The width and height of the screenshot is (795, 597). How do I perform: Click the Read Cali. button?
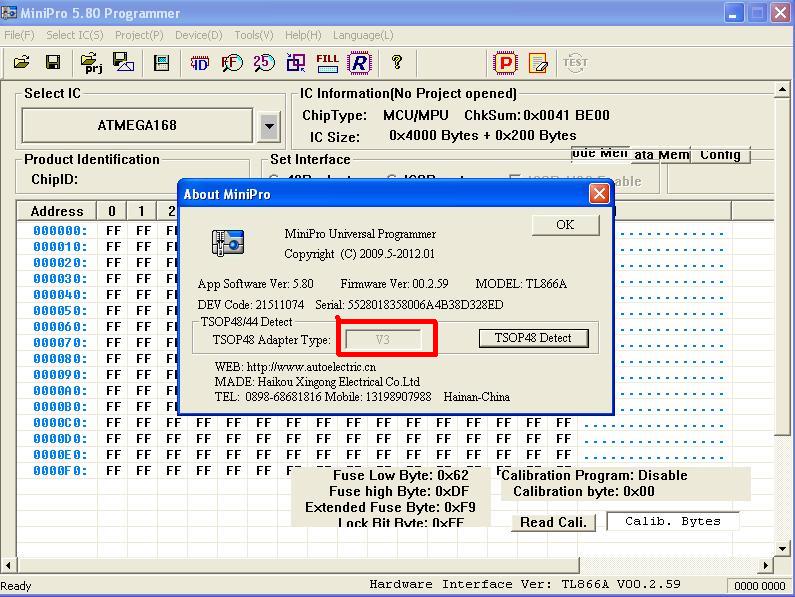pos(553,522)
